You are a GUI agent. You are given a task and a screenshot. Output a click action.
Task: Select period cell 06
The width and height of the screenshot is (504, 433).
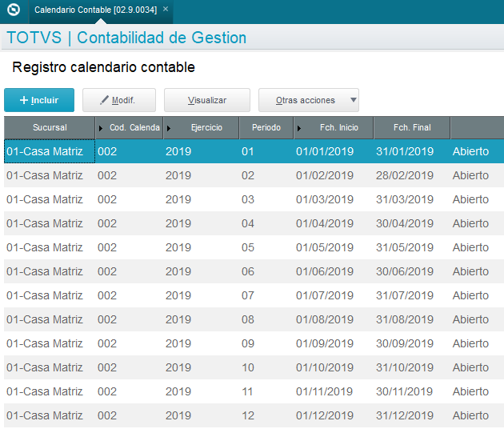[248, 271]
